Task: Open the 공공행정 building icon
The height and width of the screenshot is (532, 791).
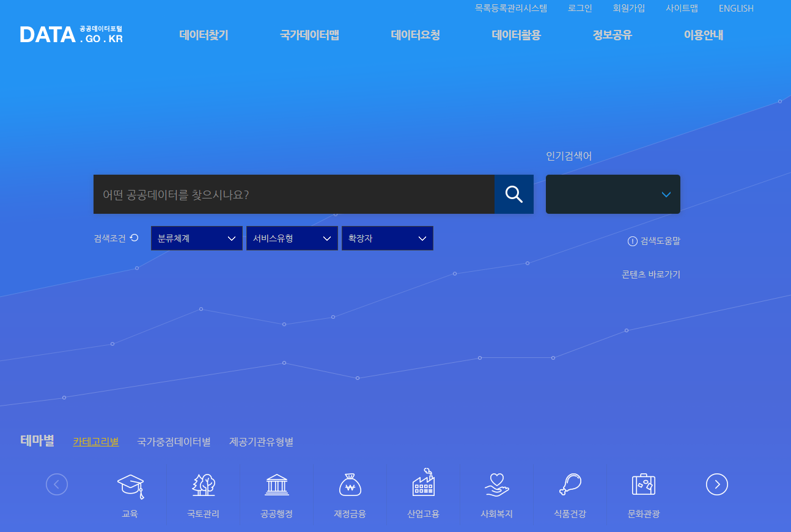Action: (277, 484)
